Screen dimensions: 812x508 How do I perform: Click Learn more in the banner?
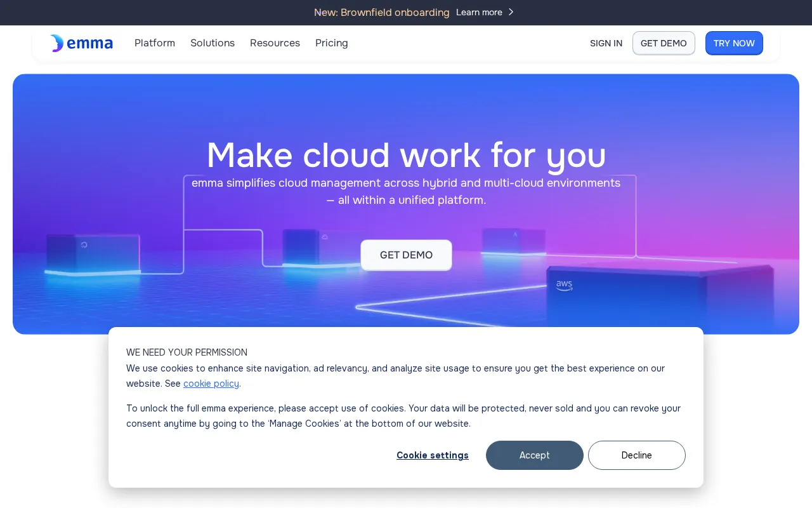(479, 12)
